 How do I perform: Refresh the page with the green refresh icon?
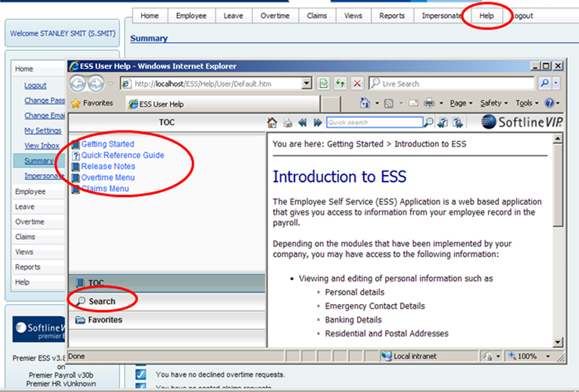point(340,83)
